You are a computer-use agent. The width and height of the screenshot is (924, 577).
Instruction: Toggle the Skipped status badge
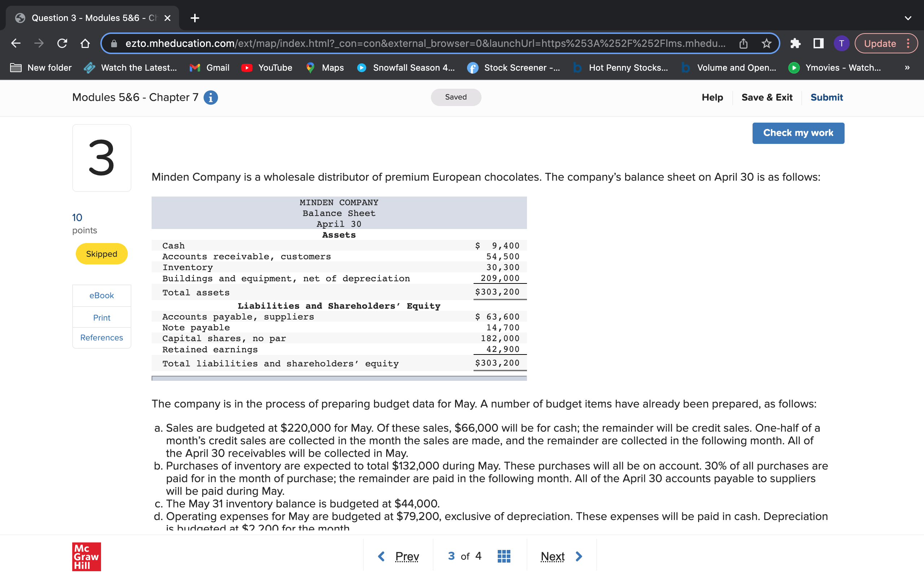click(x=101, y=254)
